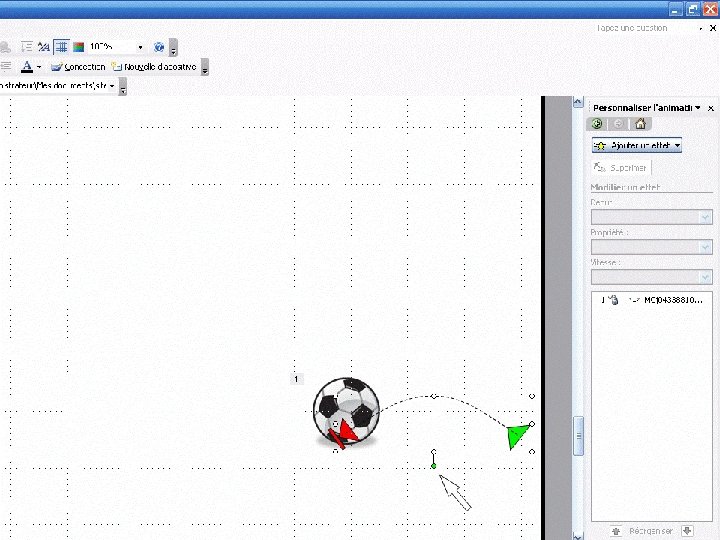Viewport: 720px width, 540px height.
Task: Click the task pane forward arrow
Action: pos(618,124)
